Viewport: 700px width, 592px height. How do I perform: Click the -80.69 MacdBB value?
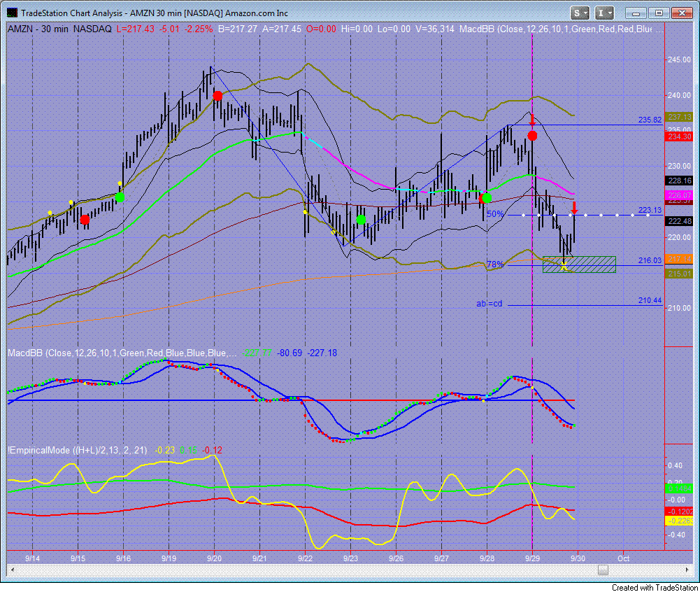click(x=290, y=353)
